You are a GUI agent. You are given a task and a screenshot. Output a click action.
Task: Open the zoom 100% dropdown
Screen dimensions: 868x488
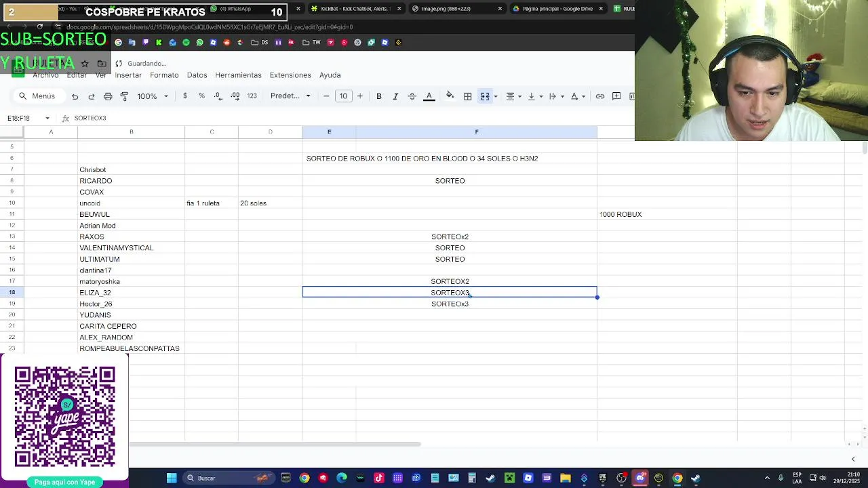tap(153, 96)
